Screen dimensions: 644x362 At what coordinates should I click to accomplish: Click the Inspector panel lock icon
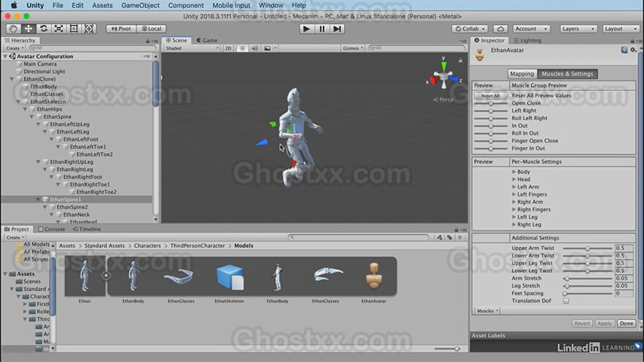click(x=632, y=41)
